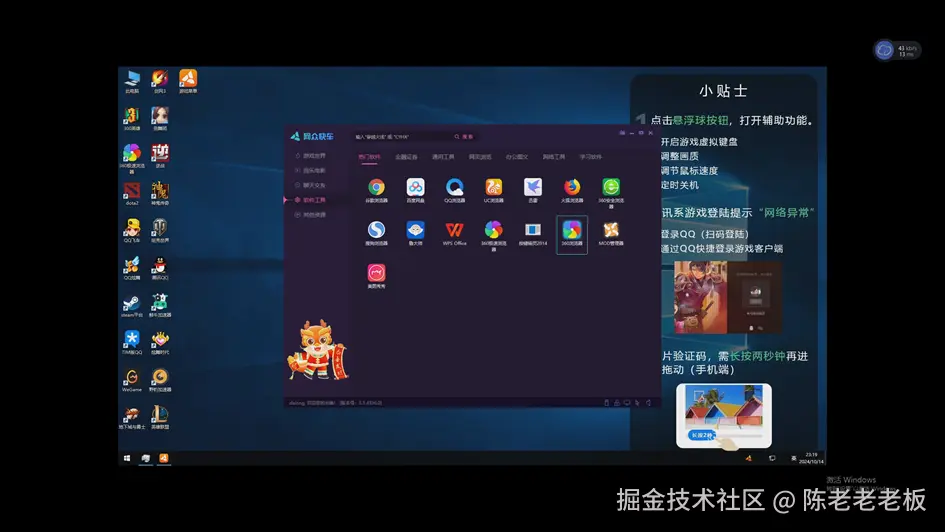Switch to the 通用工具 tab
This screenshot has width=945, height=532.
(443, 157)
